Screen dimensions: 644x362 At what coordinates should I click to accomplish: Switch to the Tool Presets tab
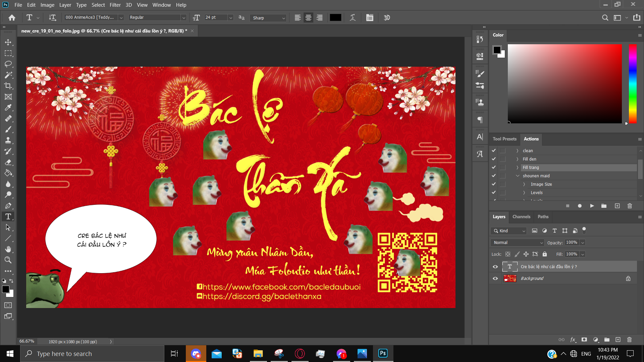click(504, 139)
